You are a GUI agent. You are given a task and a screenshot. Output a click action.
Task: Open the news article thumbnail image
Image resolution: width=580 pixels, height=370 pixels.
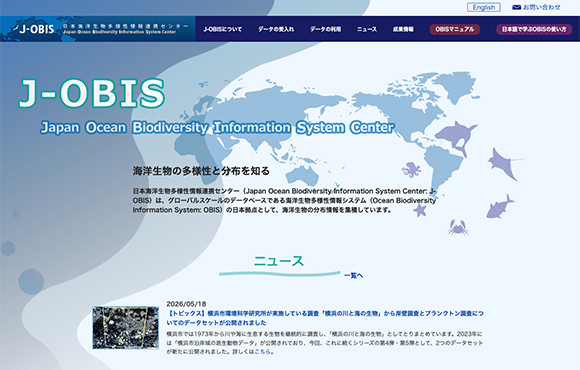click(x=126, y=327)
